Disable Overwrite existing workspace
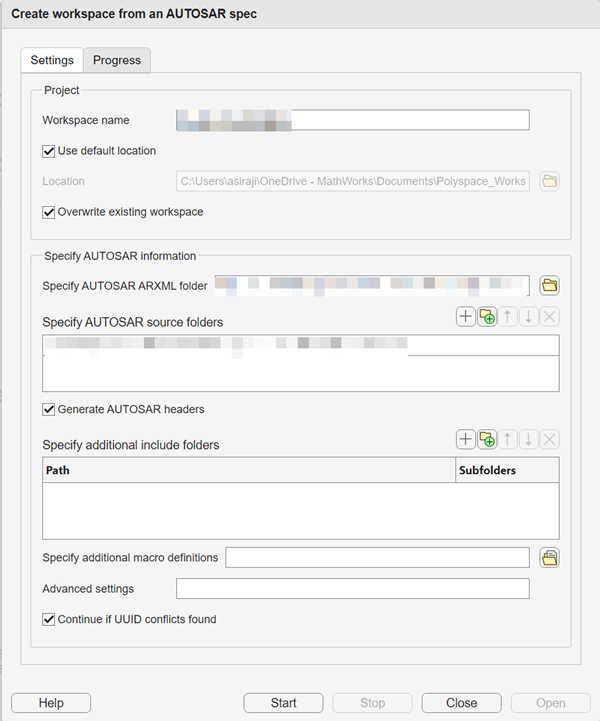This screenshot has height=721, width=600. coord(49,212)
